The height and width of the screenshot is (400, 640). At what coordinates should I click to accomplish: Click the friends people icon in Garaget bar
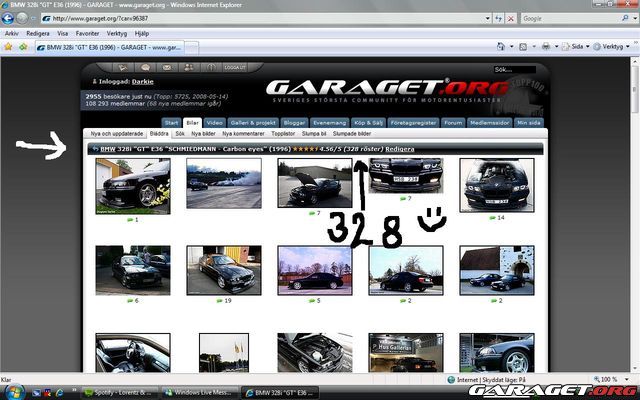[189, 67]
